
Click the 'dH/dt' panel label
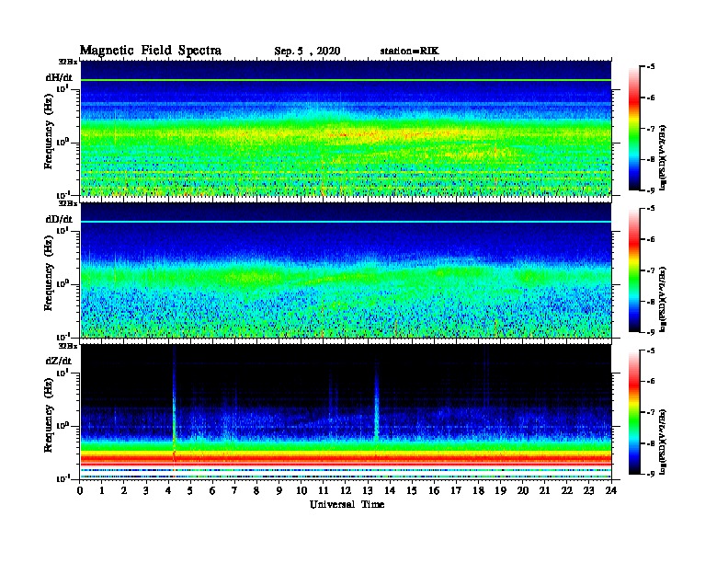tap(59, 77)
